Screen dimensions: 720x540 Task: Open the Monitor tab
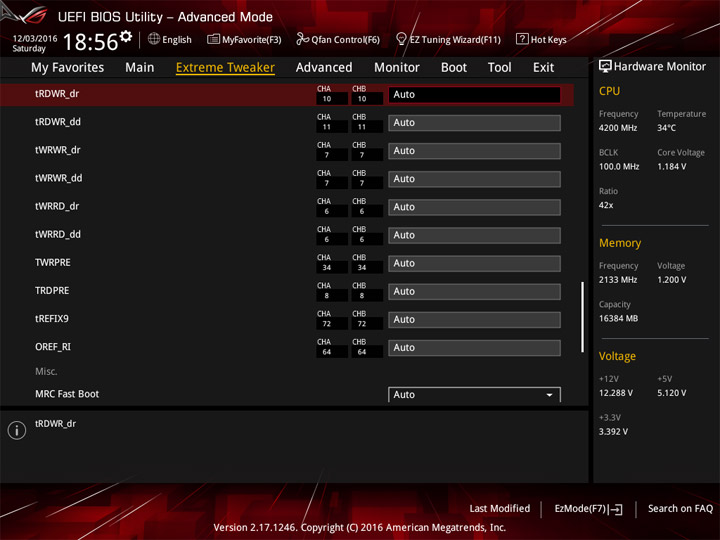pos(397,68)
